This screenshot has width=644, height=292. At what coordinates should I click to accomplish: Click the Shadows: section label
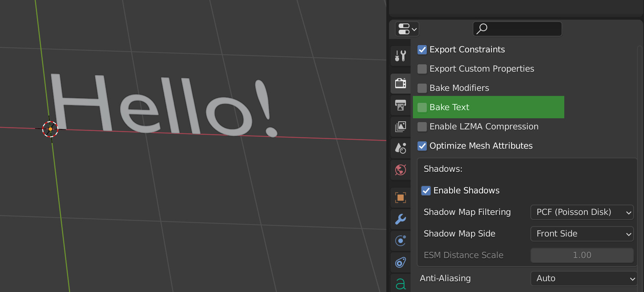point(443,169)
